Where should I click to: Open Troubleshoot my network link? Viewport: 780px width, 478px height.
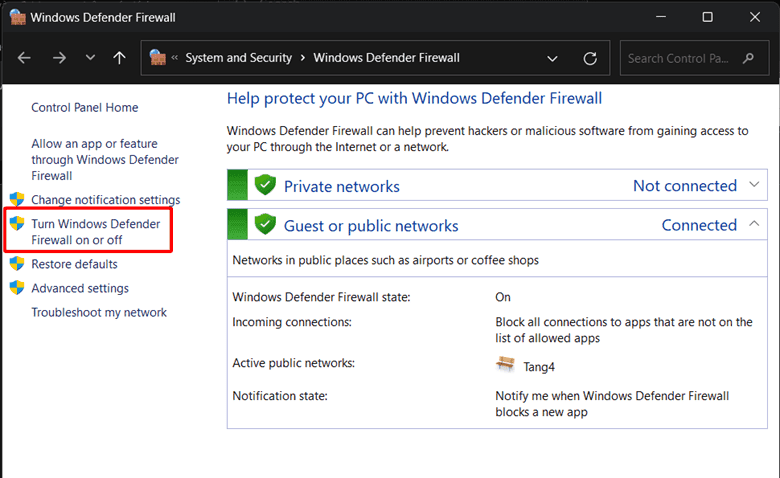(99, 312)
